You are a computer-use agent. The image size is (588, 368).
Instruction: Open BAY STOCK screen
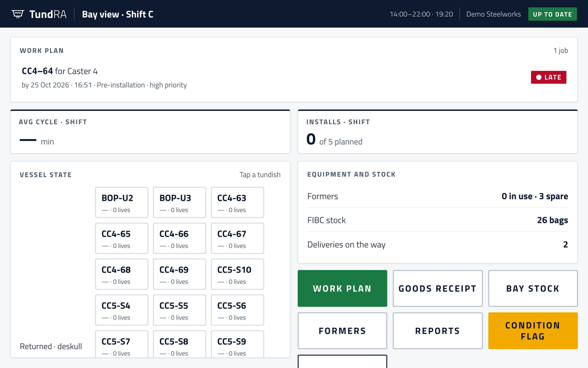pos(533,288)
